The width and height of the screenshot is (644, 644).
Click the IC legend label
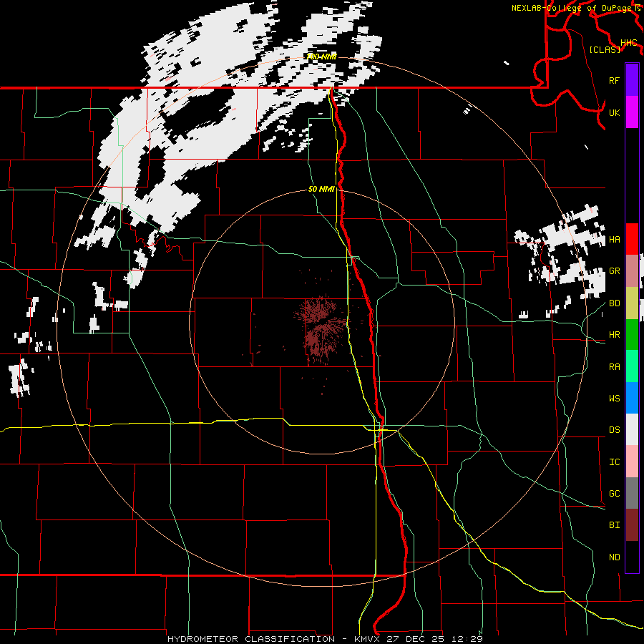point(615,462)
